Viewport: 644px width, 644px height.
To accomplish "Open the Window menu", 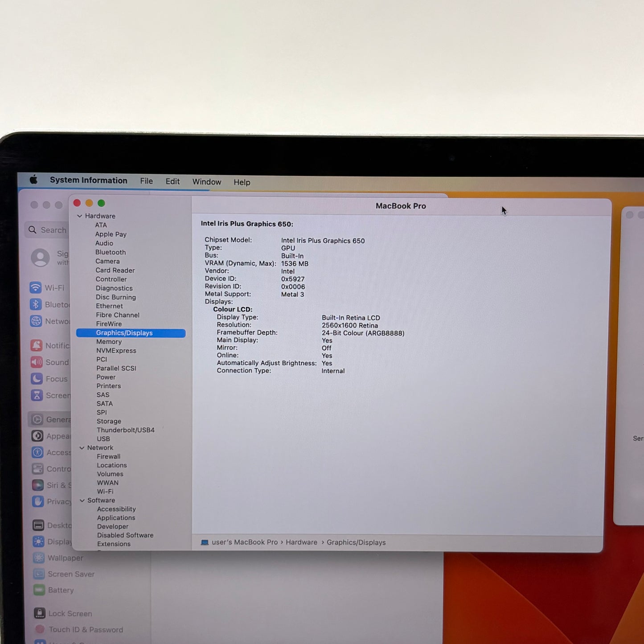I will [207, 182].
